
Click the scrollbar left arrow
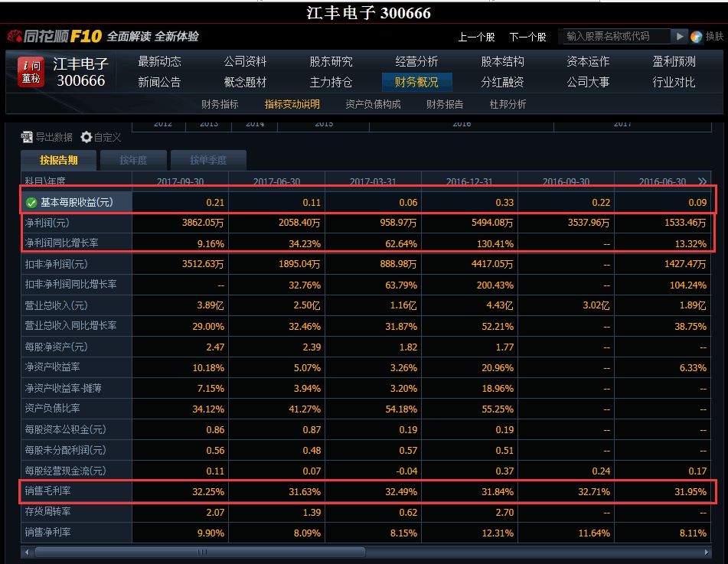(27, 552)
